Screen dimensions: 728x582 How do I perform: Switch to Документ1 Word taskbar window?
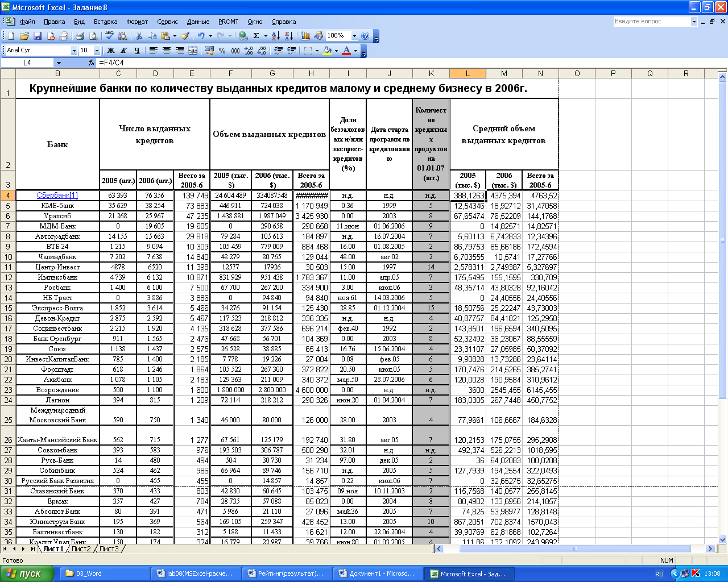378,573
